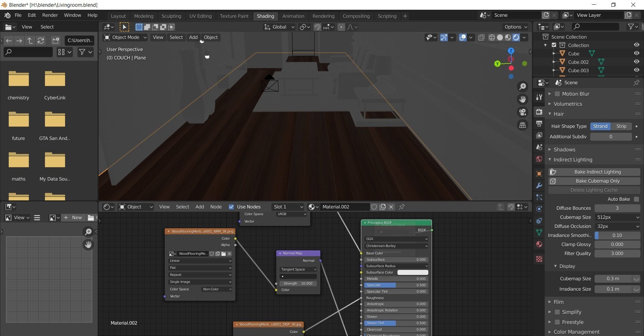This screenshot has width=644, height=336.
Task: Switch perspective/orthographic grid icon
Action: 523,125
